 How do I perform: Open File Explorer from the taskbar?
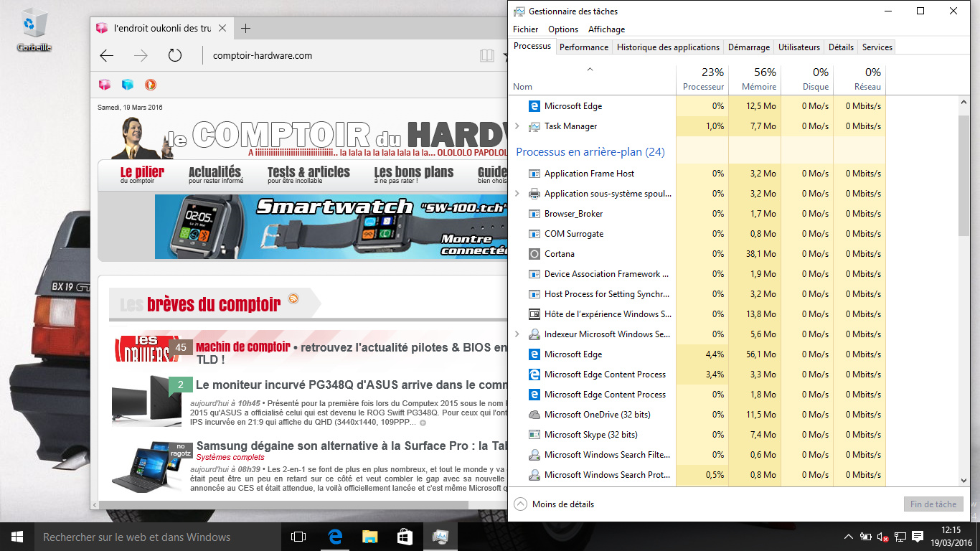[x=369, y=537]
